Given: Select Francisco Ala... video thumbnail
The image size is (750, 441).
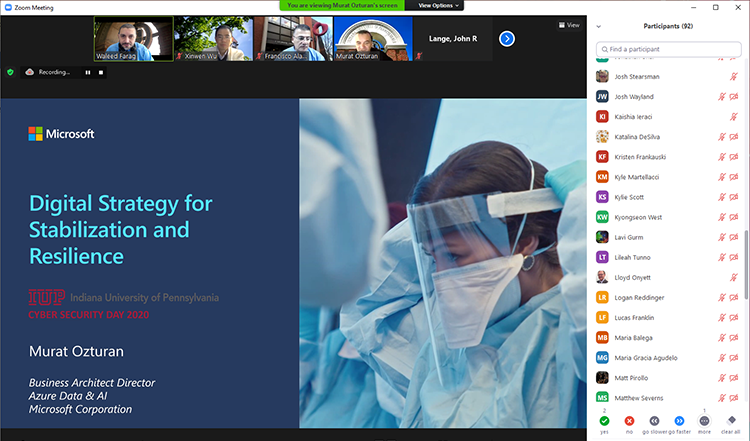Looking at the screenshot, I should [293, 39].
